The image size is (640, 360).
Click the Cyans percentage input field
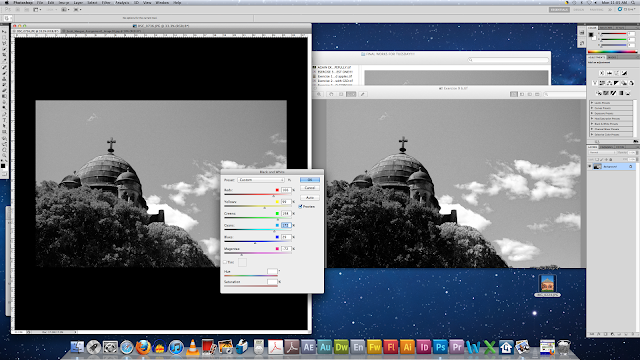pos(286,225)
